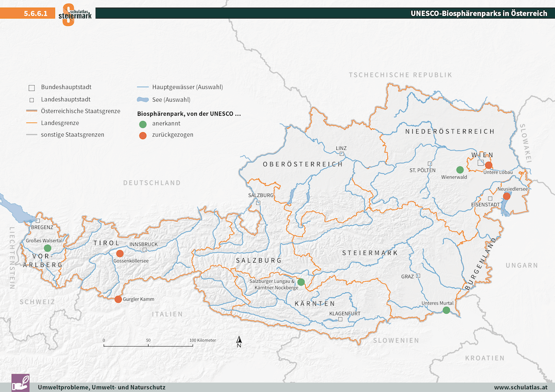Expand the sonstige Staatsgrenzen legend entry

pyautogui.click(x=32, y=135)
